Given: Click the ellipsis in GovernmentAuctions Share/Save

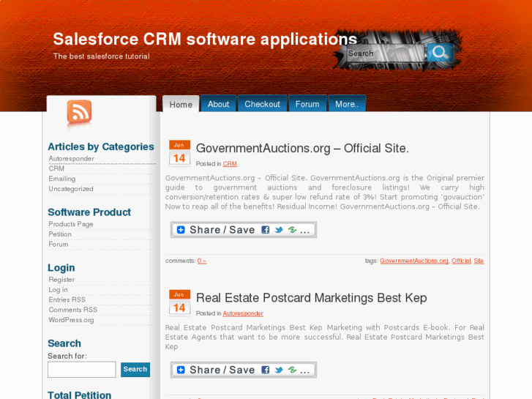Looking at the screenshot, I should pyautogui.click(x=305, y=232).
